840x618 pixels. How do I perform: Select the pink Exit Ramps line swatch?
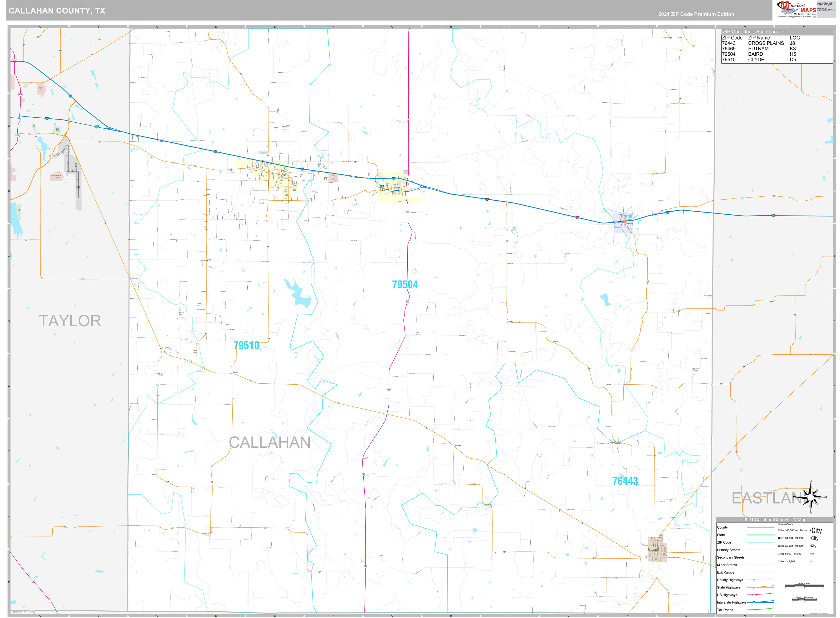tap(760, 572)
